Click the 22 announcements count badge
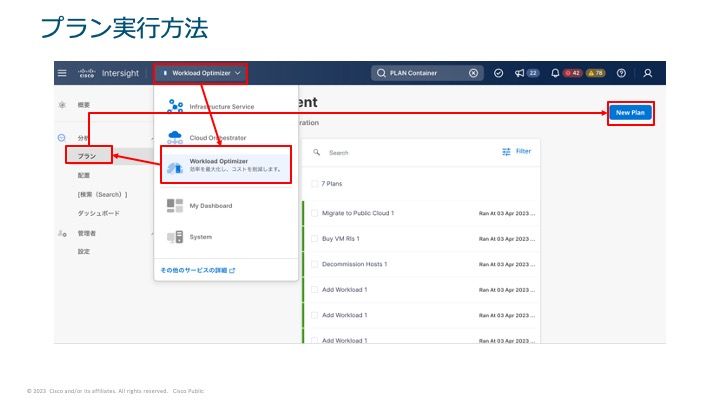The width and height of the screenshot is (720, 405). click(x=533, y=73)
